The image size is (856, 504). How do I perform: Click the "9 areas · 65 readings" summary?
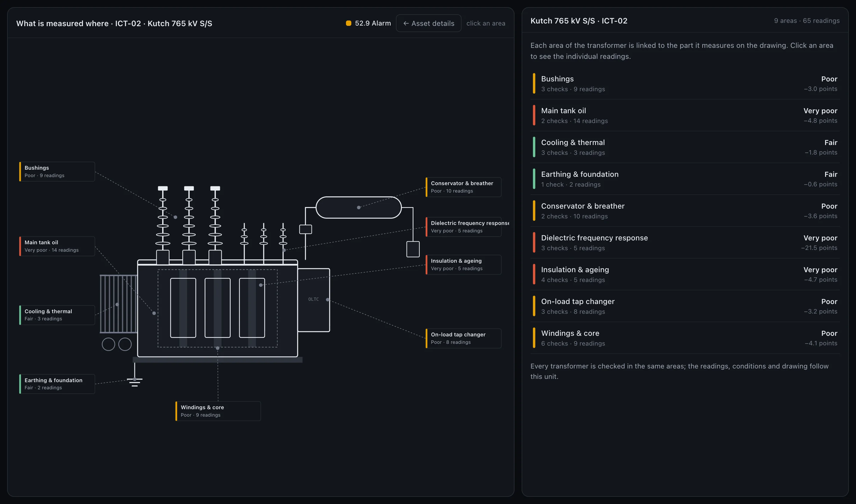click(807, 21)
